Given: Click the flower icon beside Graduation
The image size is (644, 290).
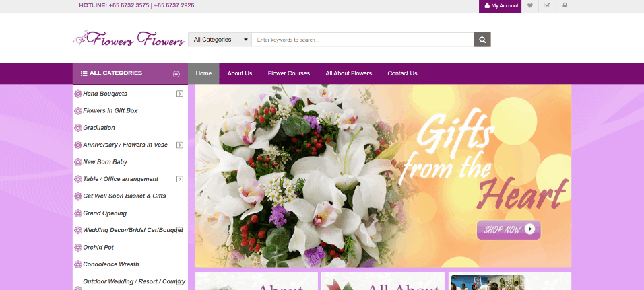Looking at the screenshot, I should coord(78,128).
